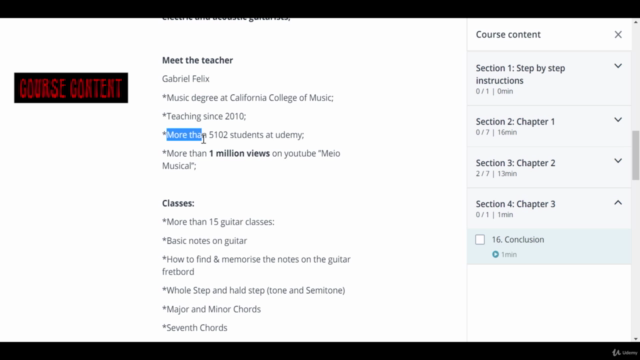Click the play icon beside 1min

[495, 254]
